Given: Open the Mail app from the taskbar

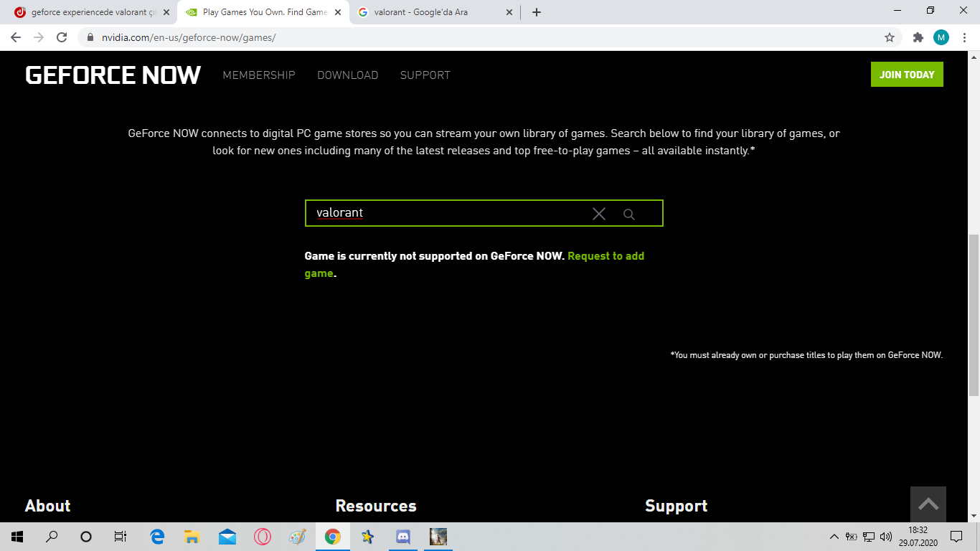Looking at the screenshot, I should tap(227, 537).
